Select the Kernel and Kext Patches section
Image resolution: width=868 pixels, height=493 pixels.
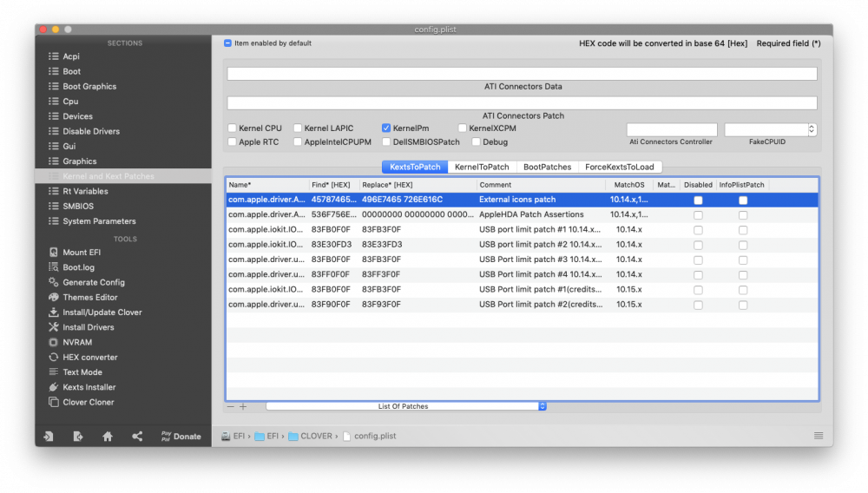pos(123,176)
